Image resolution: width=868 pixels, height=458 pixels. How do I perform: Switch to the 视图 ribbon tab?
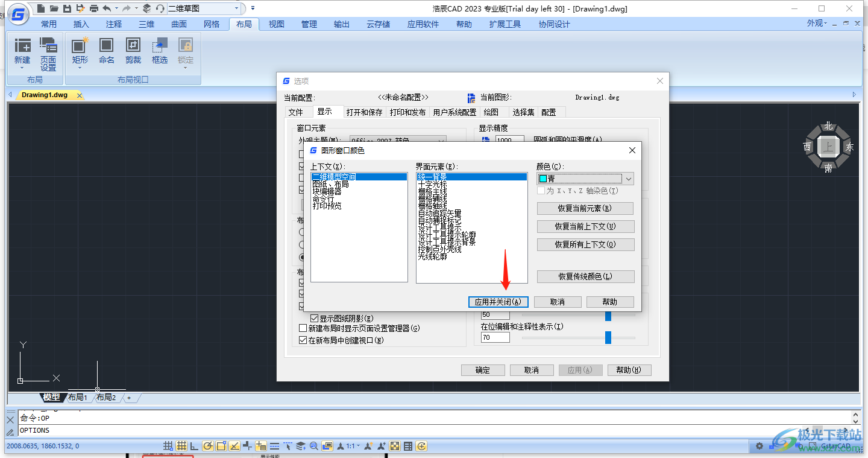point(277,24)
